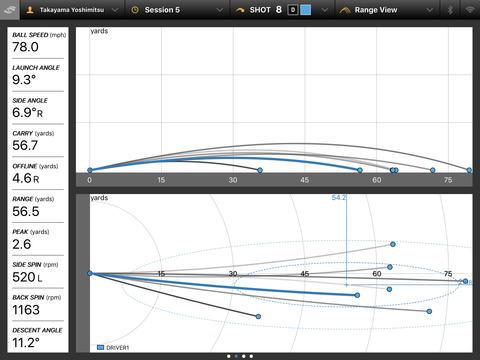Viewport: 480px width, 360px height.
Task: Tap the Range View arc icon
Action: pos(345,10)
